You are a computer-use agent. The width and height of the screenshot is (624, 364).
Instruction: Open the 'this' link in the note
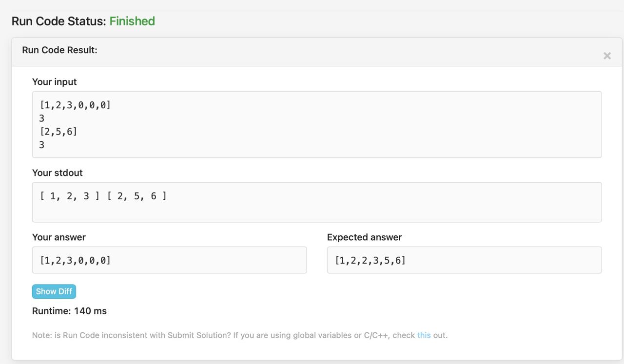point(424,335)
